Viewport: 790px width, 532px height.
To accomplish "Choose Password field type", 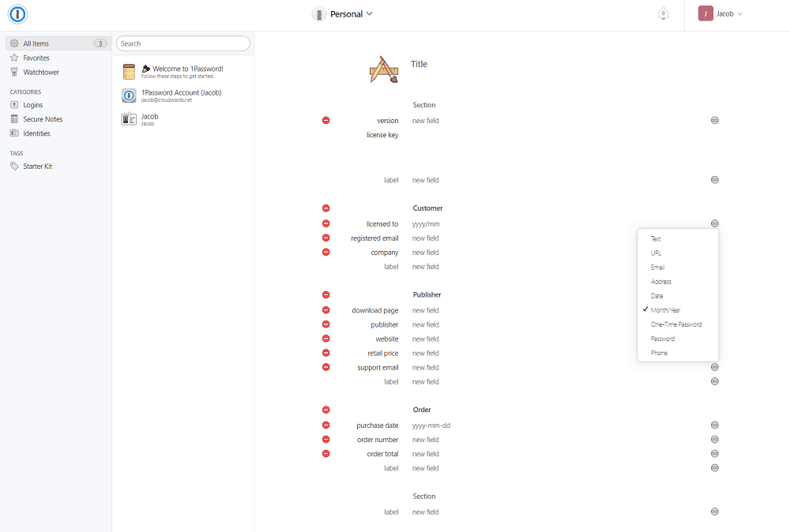I will (x=678, y=339).
